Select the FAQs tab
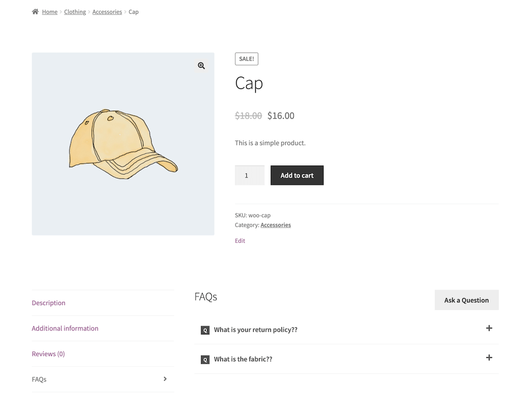532x403 pixels. click(x=39, y=380)
